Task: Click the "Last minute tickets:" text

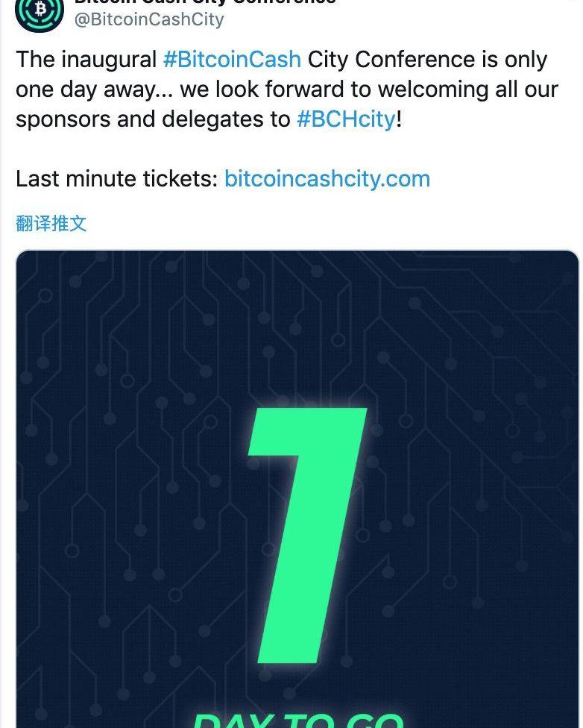Action: (x=116, y=179)
